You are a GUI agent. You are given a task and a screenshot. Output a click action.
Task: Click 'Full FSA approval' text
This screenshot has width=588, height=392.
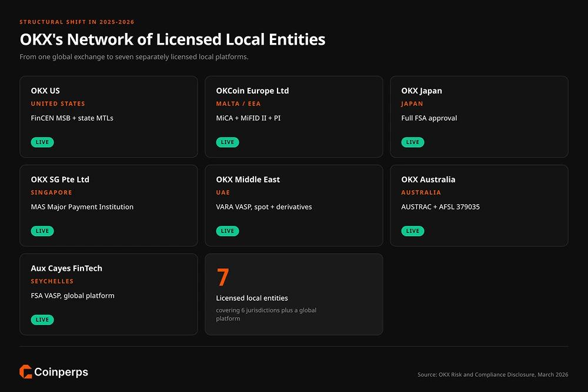pyautogui.click(x=429, y=118)
